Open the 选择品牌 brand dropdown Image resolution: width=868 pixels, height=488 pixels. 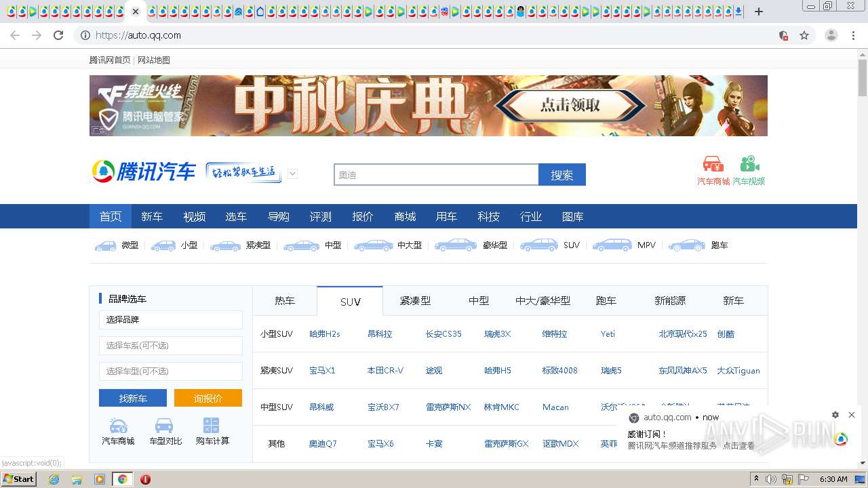pyautogui.click(x=171, y=320)
